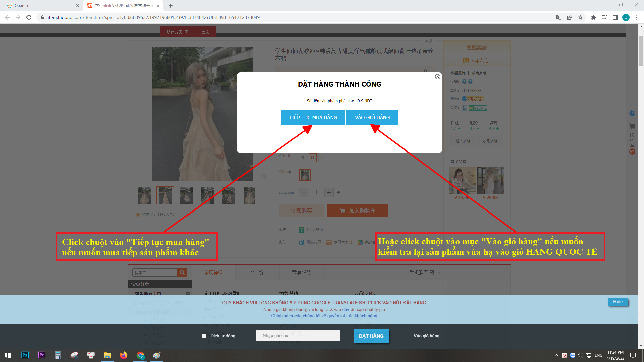Click the 进入店铺 enter shop button
This screenshot has width=644, height=362.
click(x=463, y=141)
